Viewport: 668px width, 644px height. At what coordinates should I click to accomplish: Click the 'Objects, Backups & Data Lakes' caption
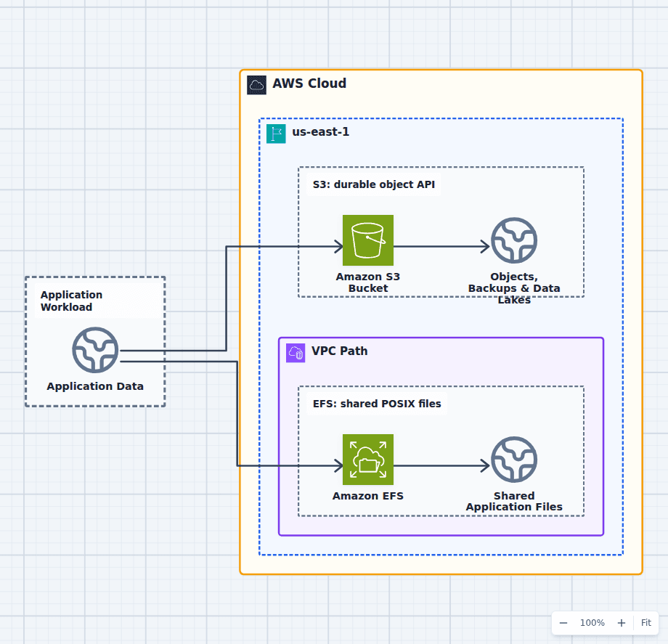pyautogui.click(x=514, y=288)
